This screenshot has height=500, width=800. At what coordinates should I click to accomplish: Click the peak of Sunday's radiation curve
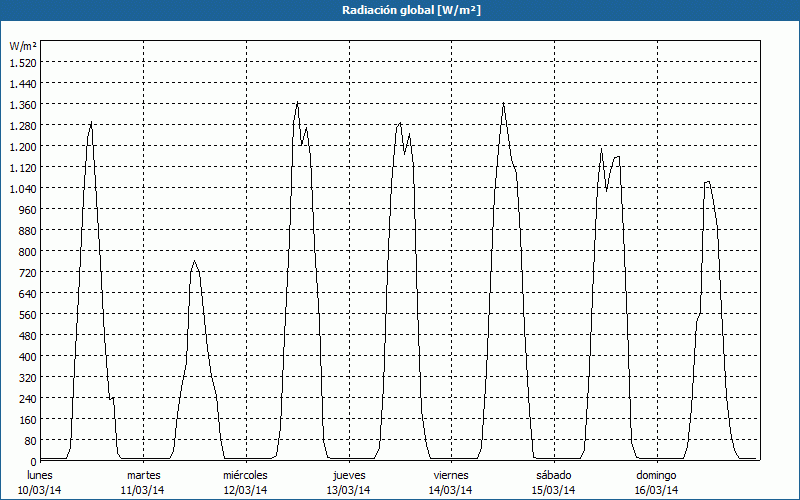click(x=708, y=181)
